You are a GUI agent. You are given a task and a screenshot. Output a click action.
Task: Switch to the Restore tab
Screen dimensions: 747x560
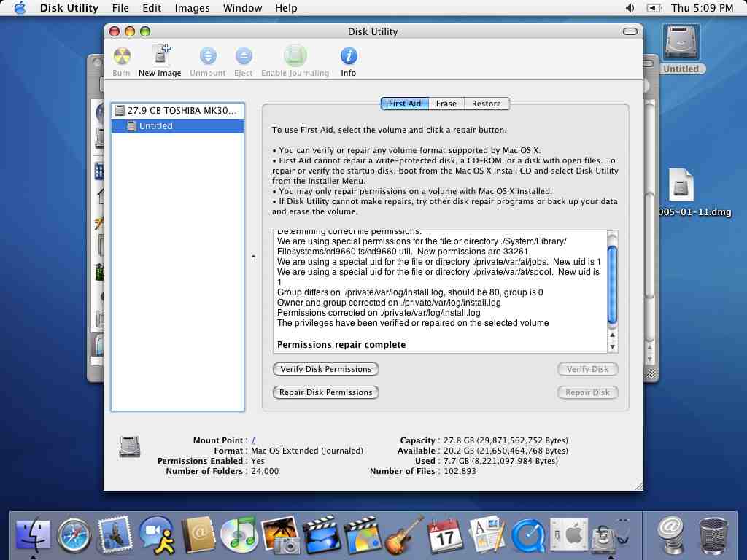click(x=487, y=104)
